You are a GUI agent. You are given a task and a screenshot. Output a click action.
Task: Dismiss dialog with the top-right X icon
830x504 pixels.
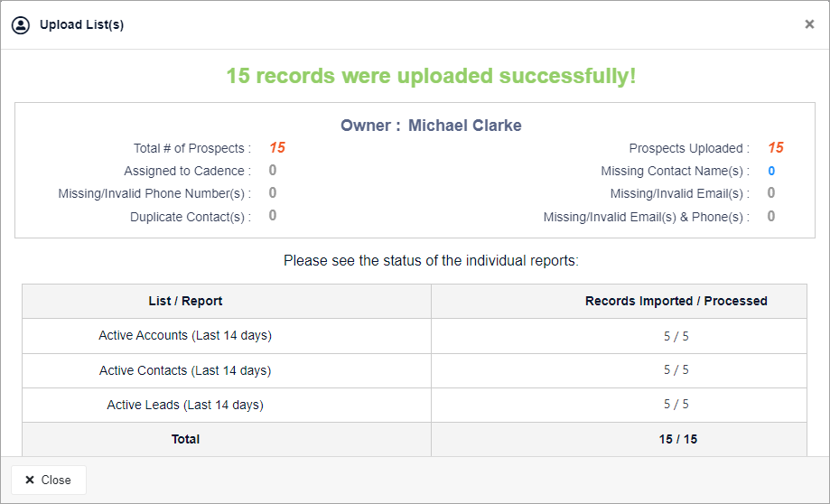click(809, 24)
